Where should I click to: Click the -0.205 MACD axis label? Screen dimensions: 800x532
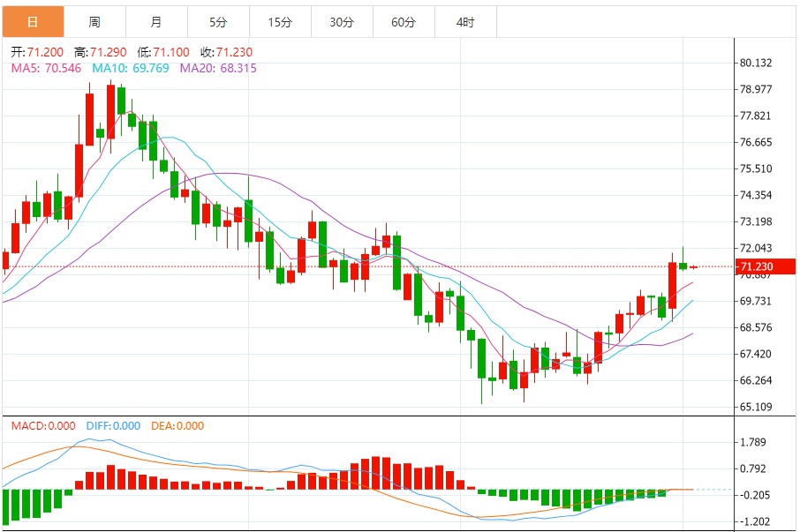[755, 495]
